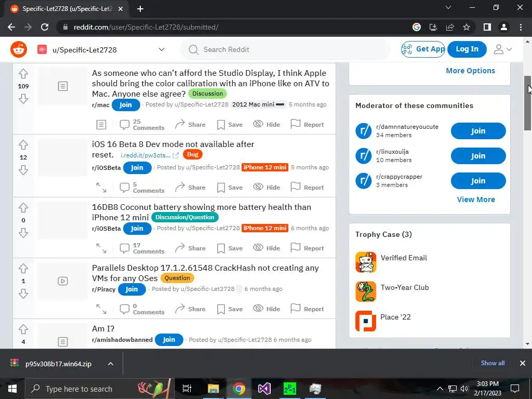Downvote the 16DB8 Coconut battery post
Image resolution: width=532 pixels, height=399 pixels.
point(23,233)
